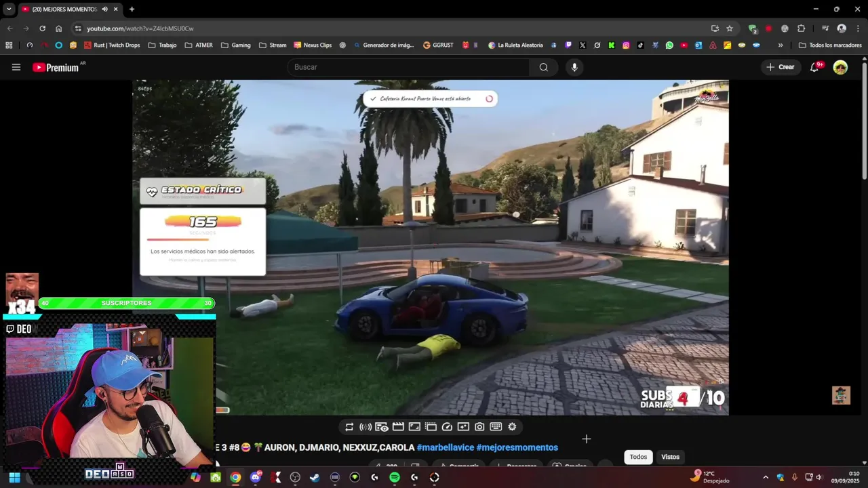The image size is (868, 488).
Task: Go back to previous page
Action: point(9,28)
